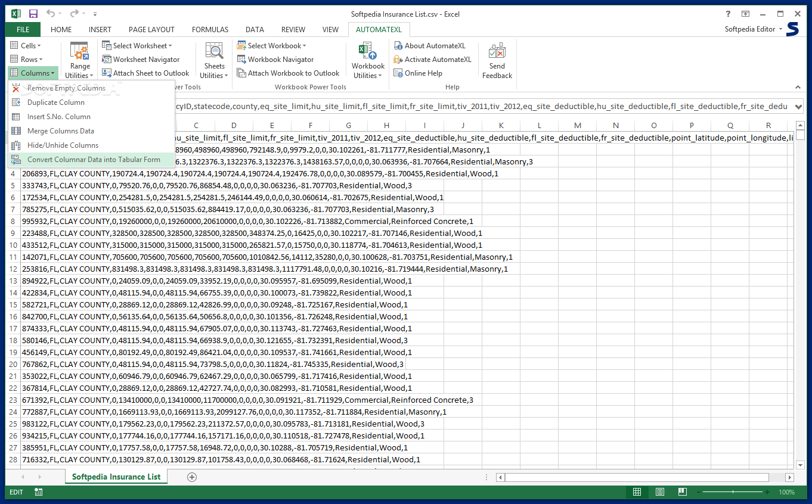Image resolution: width=812 pixels, height=504 pixels.
Task: Expand the formula bar
Action: click(x=798, y=106)
